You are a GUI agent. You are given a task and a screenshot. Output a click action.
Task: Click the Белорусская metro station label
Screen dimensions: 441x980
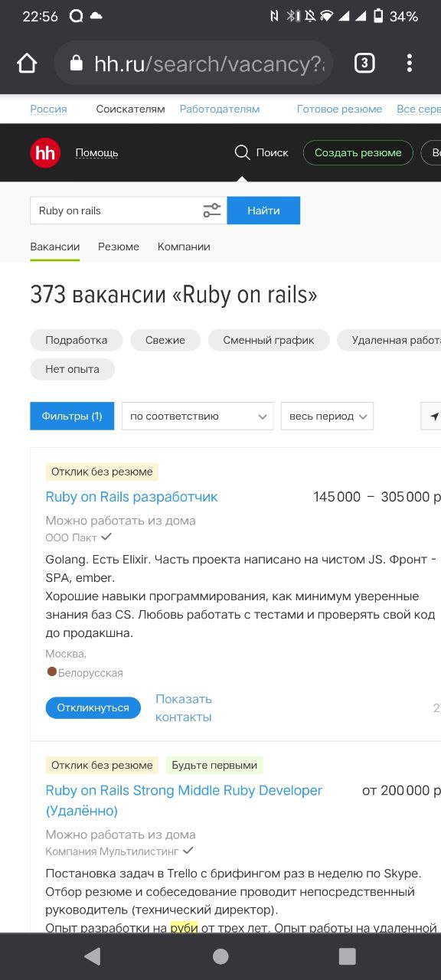90,673
